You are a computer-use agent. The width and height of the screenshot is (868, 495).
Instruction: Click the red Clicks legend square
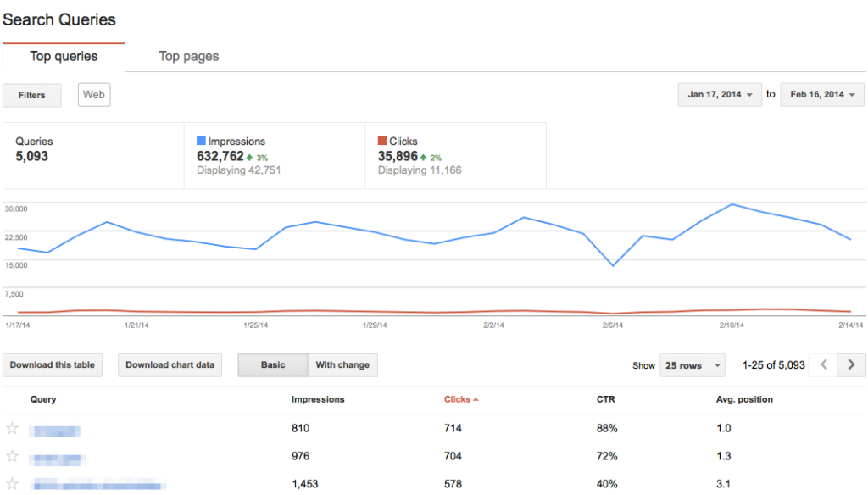[x=382, y=141]
